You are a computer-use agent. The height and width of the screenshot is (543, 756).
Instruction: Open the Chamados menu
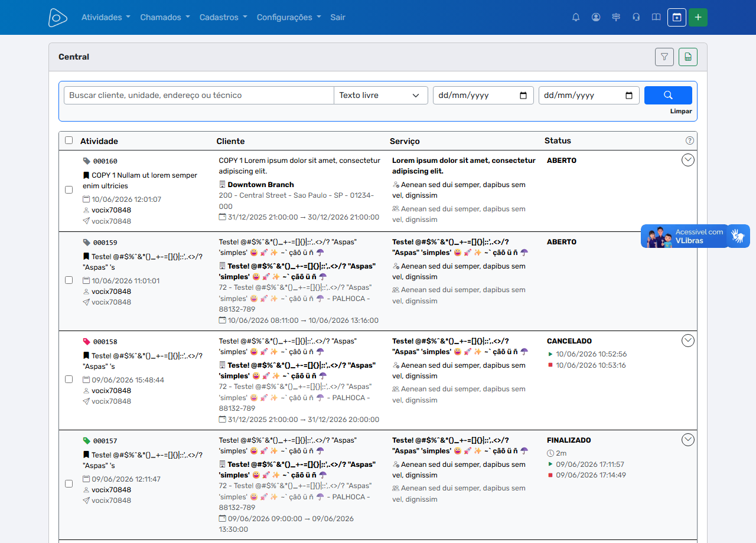pos(165,17)
